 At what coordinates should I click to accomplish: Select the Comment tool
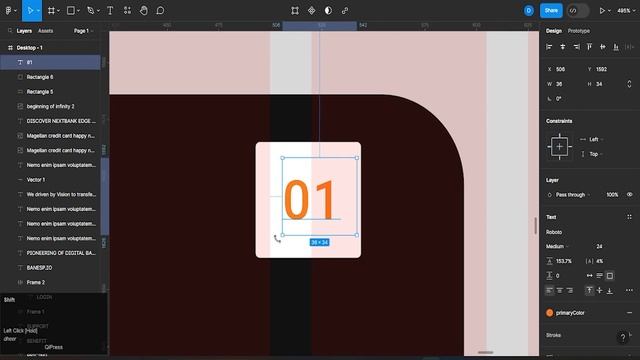pyautogui.click(x=160, y=11)
